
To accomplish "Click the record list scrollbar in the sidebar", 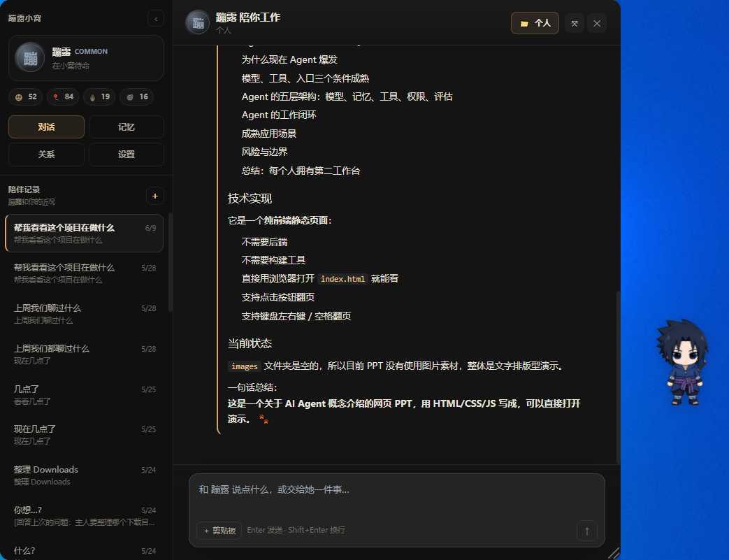I will coord(171,263).
